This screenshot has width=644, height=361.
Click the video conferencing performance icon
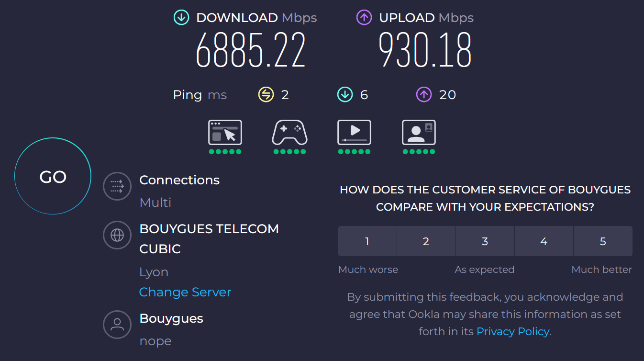(x=419, y=132)
